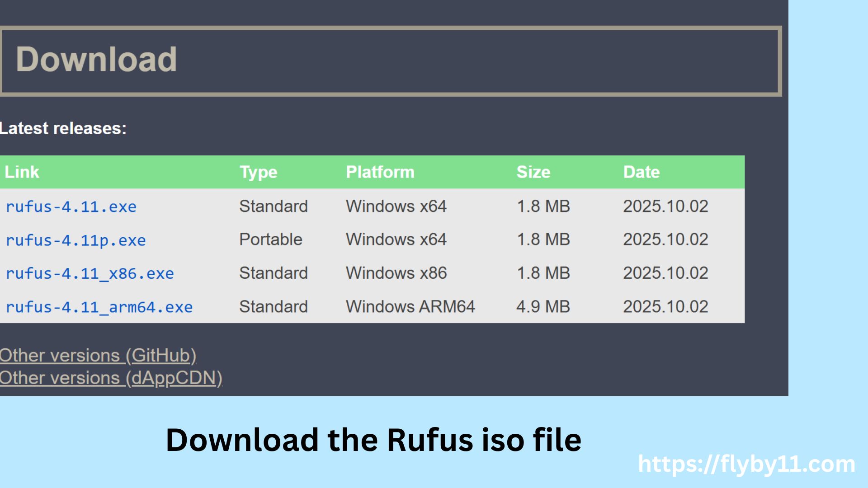Sort the table by Size column

point(533,172)
